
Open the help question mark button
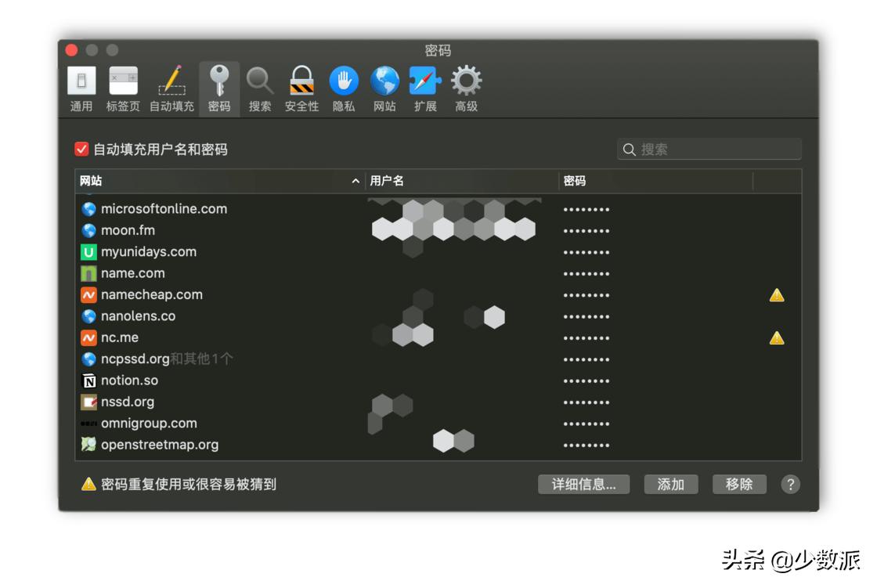(791, 485)
